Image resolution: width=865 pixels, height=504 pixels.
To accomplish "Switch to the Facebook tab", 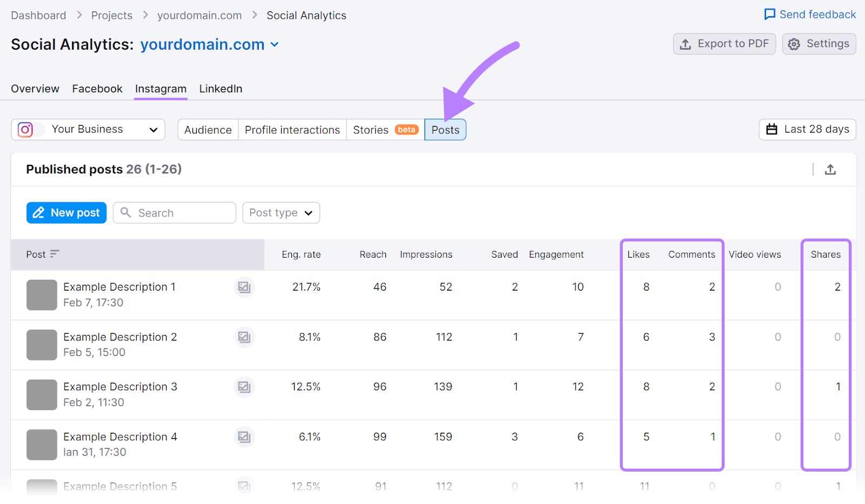I will pos(97,89).
